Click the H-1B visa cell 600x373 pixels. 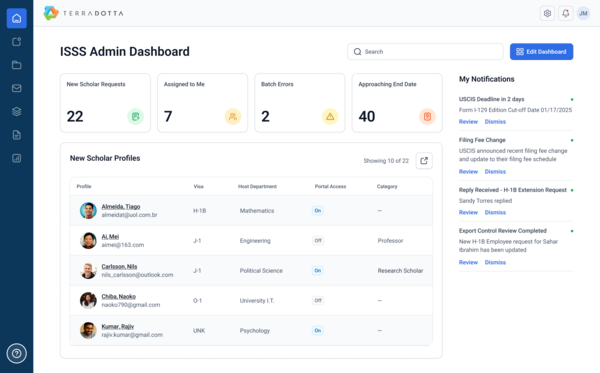click(199, 210)
